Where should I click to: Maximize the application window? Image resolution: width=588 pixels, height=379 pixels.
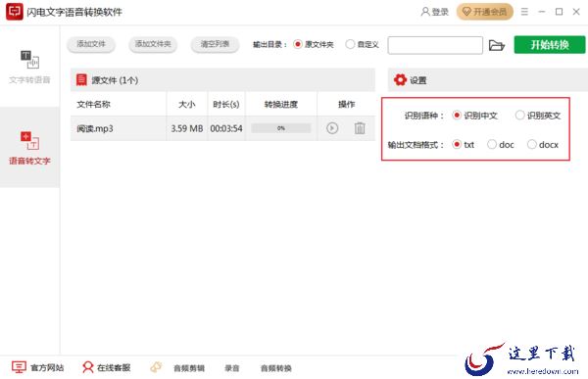[560, 12]
